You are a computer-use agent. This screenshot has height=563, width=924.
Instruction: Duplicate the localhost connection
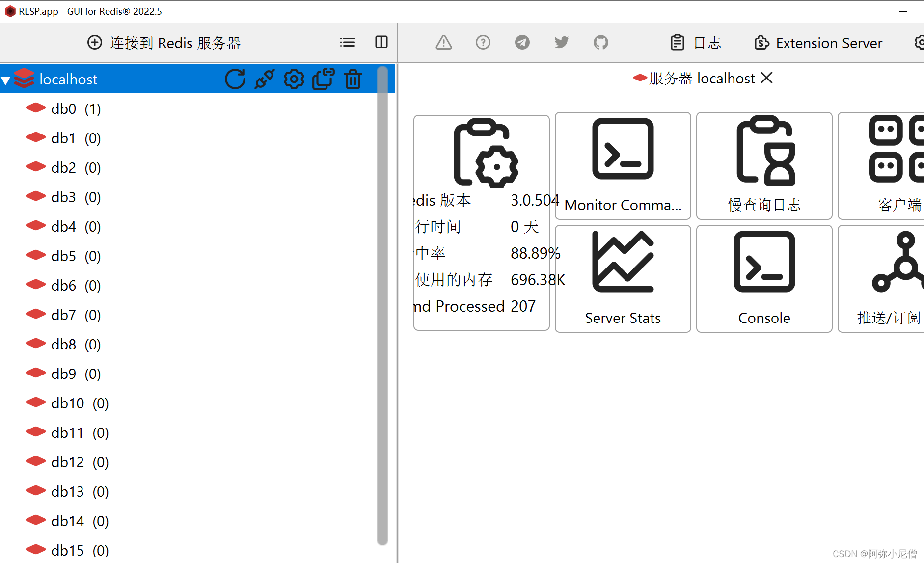click(x=323, y=79)
